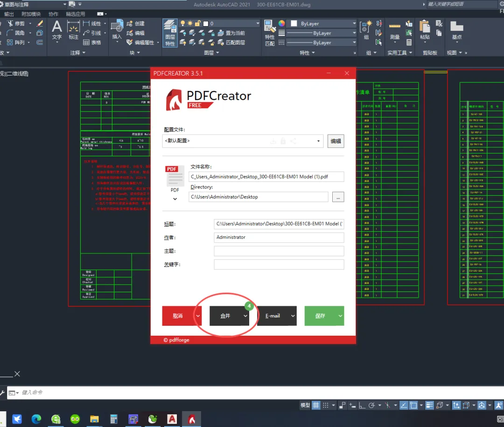Click the color wheel icon in 特性 panel
The height and width of the screenshot is (427, 504).
coord(281,23)
